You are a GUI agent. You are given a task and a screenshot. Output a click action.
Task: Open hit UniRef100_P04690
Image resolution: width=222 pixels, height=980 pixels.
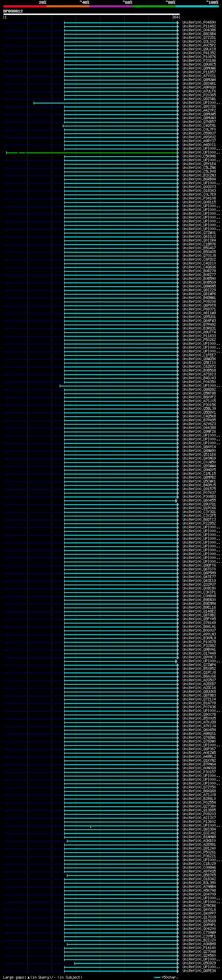click(x=199, y=23)
